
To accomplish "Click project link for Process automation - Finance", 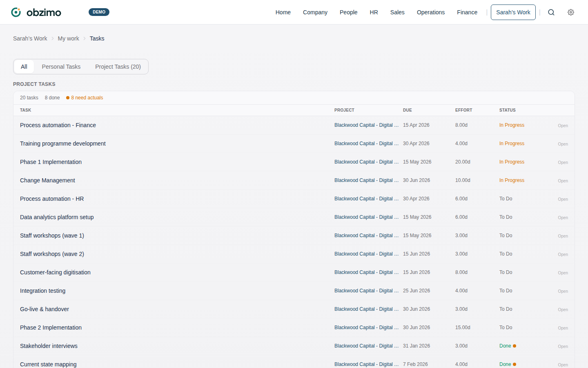I will tap(366, 125).
